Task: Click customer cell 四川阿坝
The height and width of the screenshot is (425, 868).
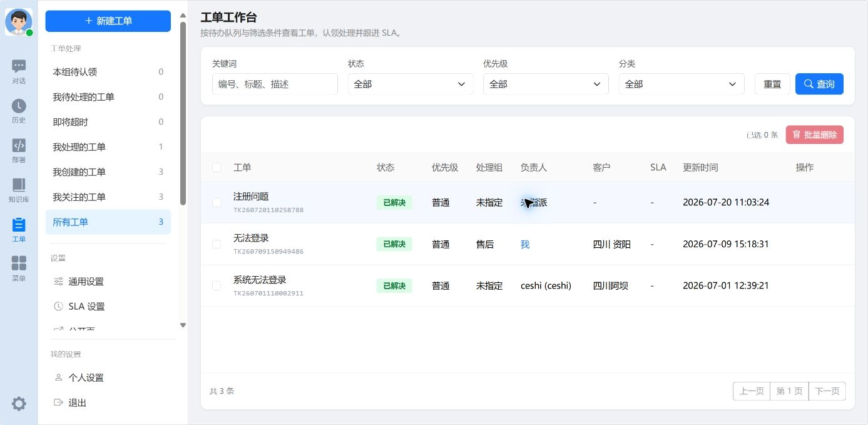Action: click(x=610, y=286)
